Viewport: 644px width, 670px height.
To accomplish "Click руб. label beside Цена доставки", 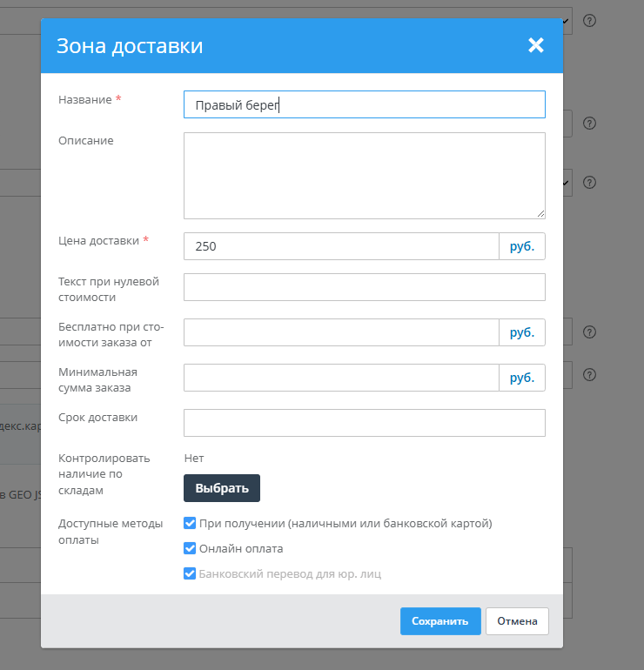I will (521, 246).
